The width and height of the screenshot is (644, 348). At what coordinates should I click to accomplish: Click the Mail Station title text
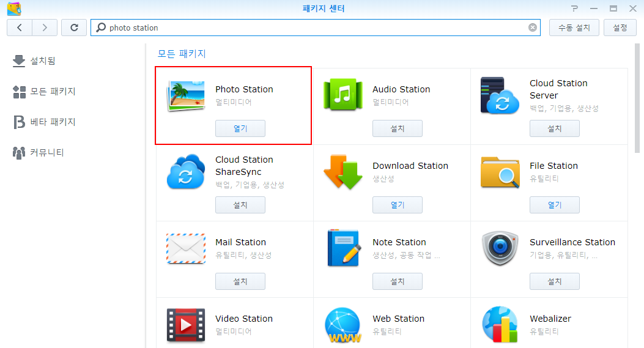pos(241,242)
